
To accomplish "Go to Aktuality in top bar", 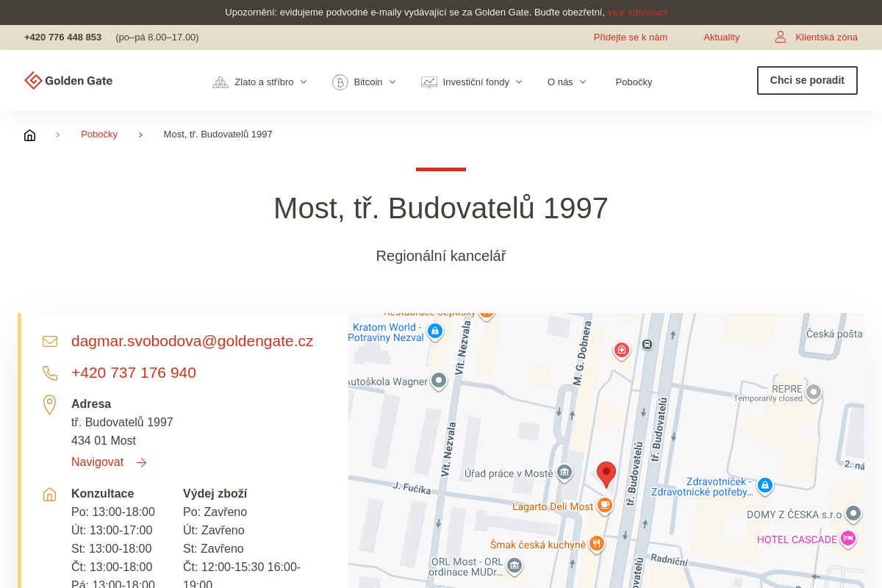I will click(721, 37).
